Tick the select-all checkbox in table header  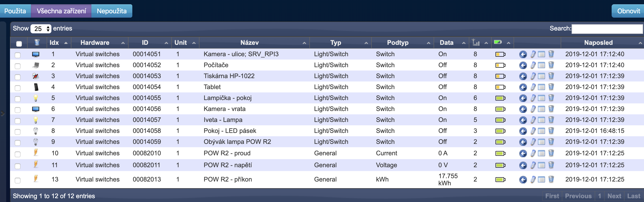click(19, 44)
